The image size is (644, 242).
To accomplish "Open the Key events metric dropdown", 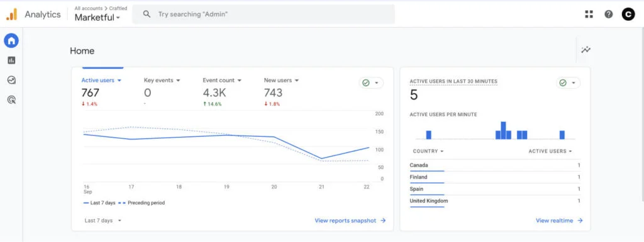I will 162,80.
